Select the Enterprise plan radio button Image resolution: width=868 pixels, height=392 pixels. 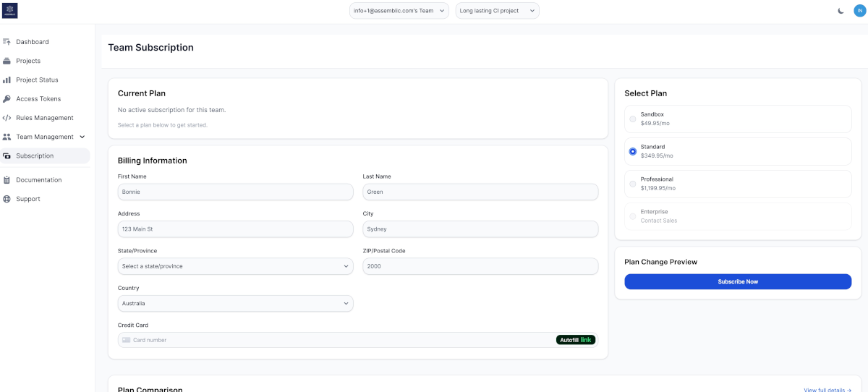point(633,216)
